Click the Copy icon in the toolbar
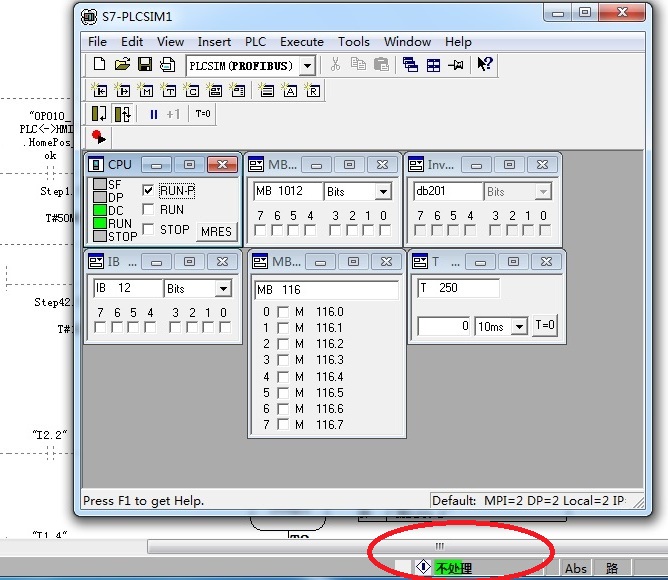Image resolution: width=668 pixels, height=580 pixels. 358,64
